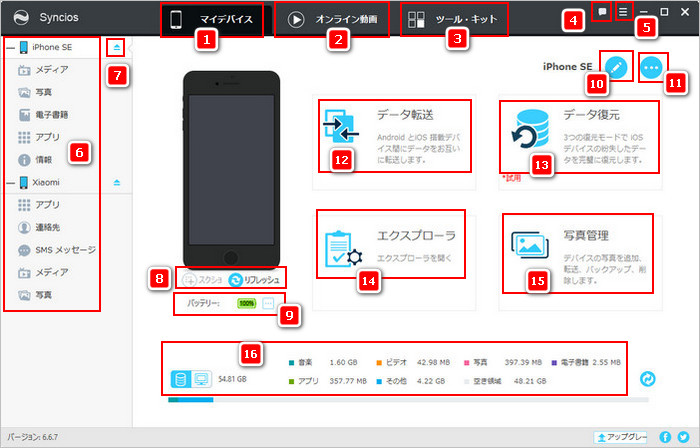Click the *試用 trial label
Image resolution: width=700 pixels, height=448 pixels.
512,178
